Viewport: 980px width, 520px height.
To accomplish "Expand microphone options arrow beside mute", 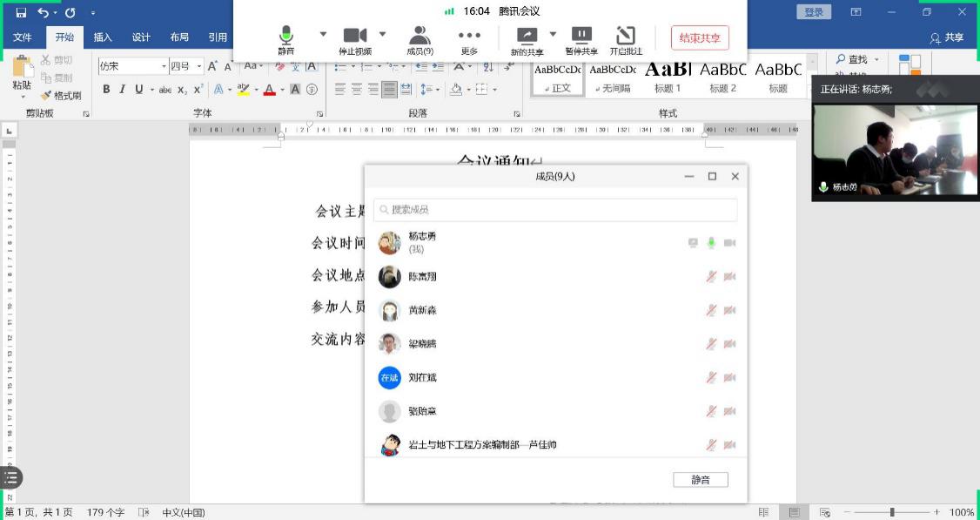I will [x=323, y=35].
